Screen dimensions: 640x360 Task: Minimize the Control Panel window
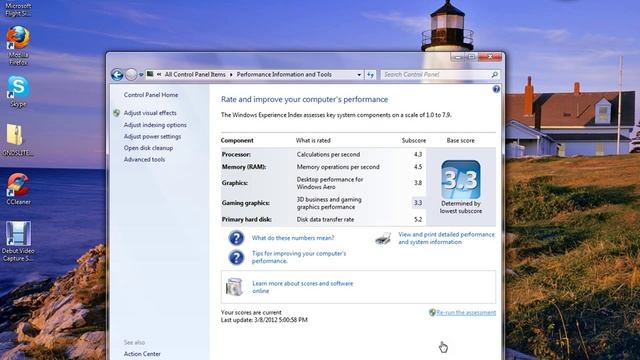(x=458, y=57)
